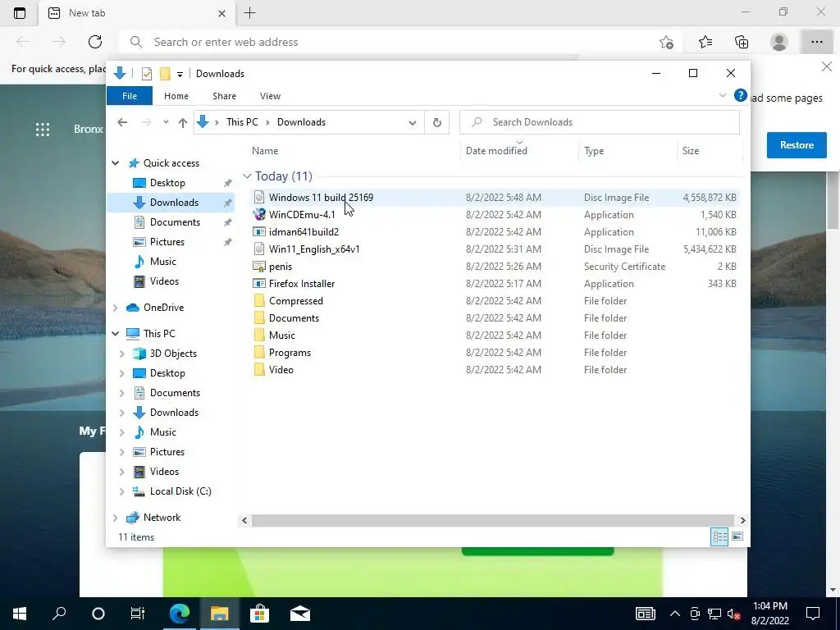The height and width of the screenshot is (630, 840).
Task: Refresh the Downloads folder
Action: (436, 123)
